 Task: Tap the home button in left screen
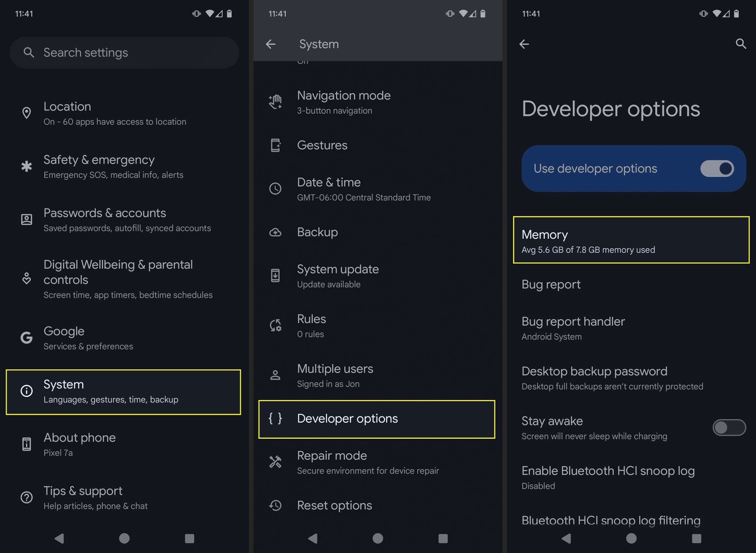[x=124, y=538]
